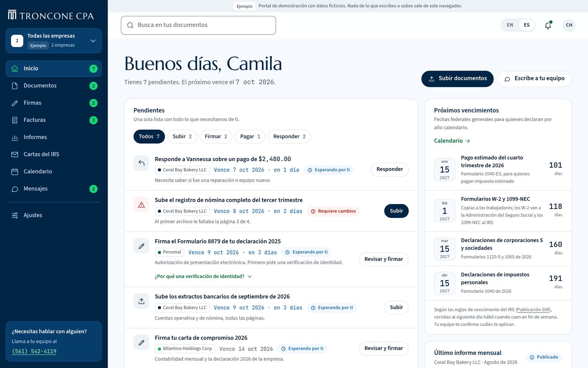Image resolution: width=588 pixels, height=368 pixels.
Task: Open the CH user avatar menu
Action: 569,25
